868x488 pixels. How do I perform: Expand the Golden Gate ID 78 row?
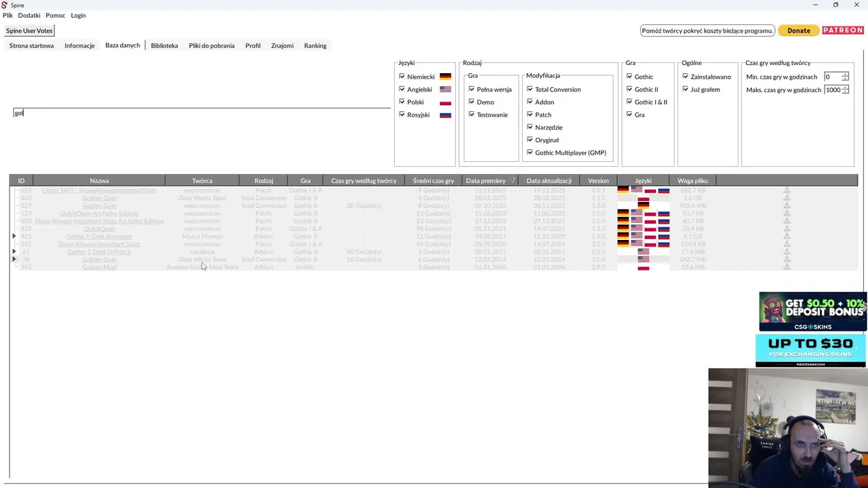(14, 260)
